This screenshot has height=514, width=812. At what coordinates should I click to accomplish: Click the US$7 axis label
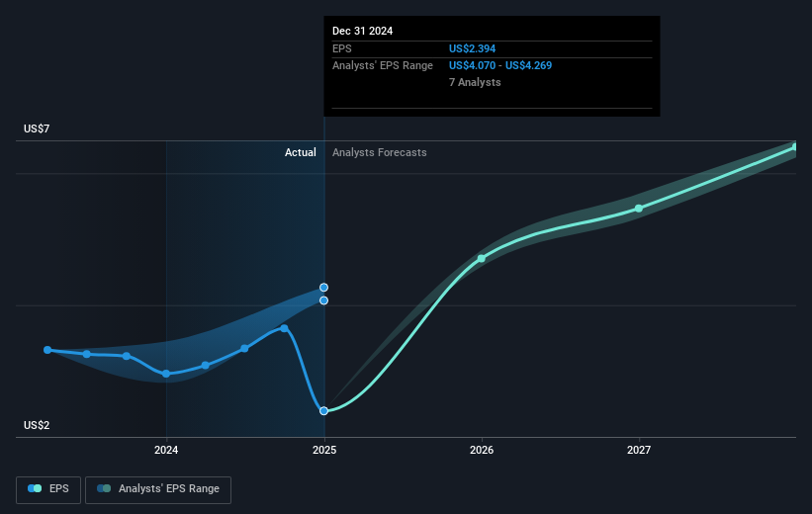[37, 128]
